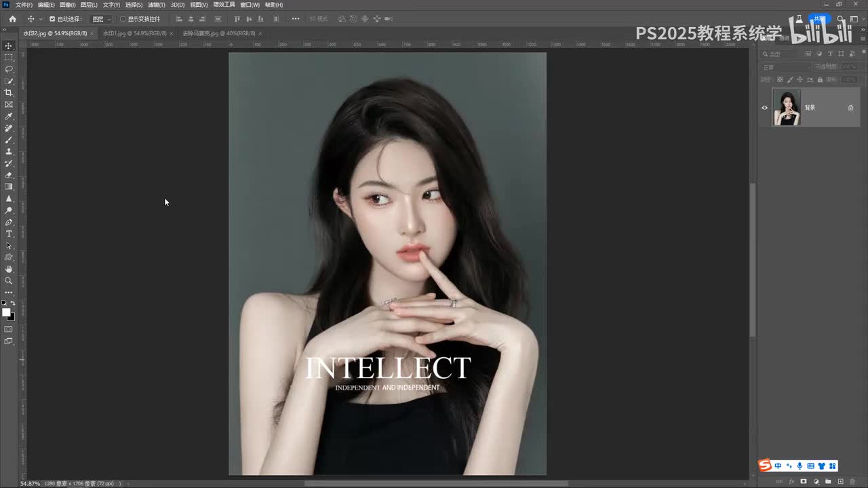Click the 背景 layer thumbnail
Screen dimensions: 868x488
787,108
